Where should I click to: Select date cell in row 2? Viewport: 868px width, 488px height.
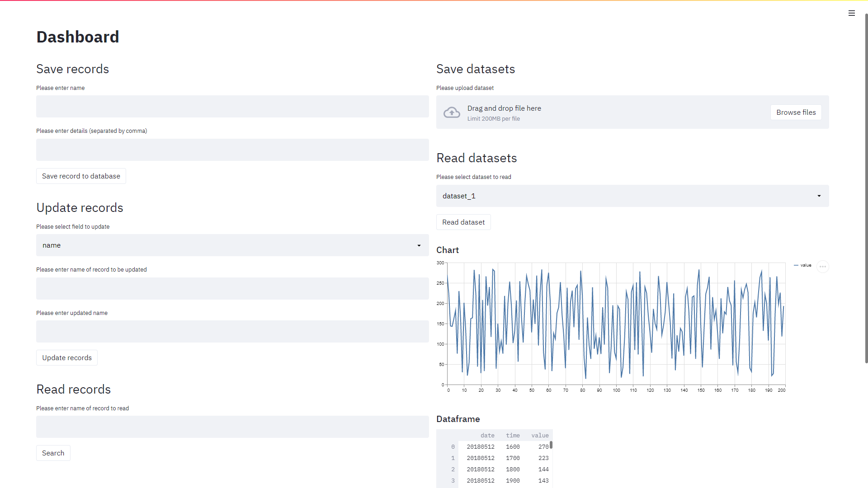pyautogui.click(x=479, y=469)
